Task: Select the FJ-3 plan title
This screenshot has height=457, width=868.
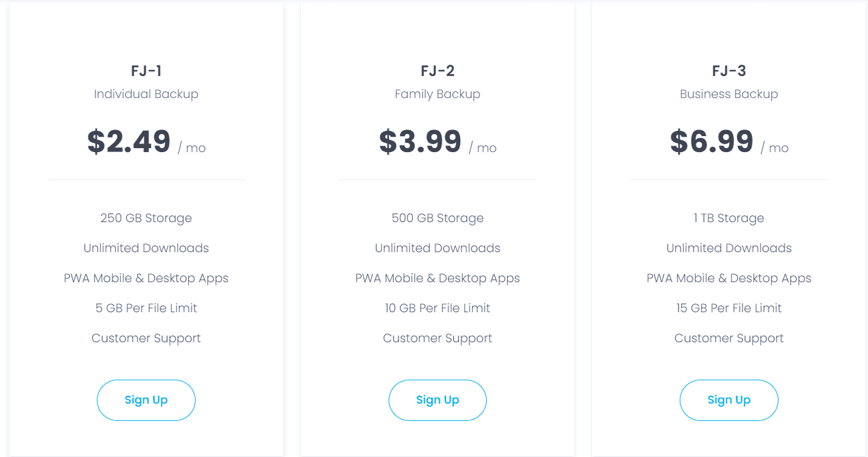Action: tap(728, 70)
